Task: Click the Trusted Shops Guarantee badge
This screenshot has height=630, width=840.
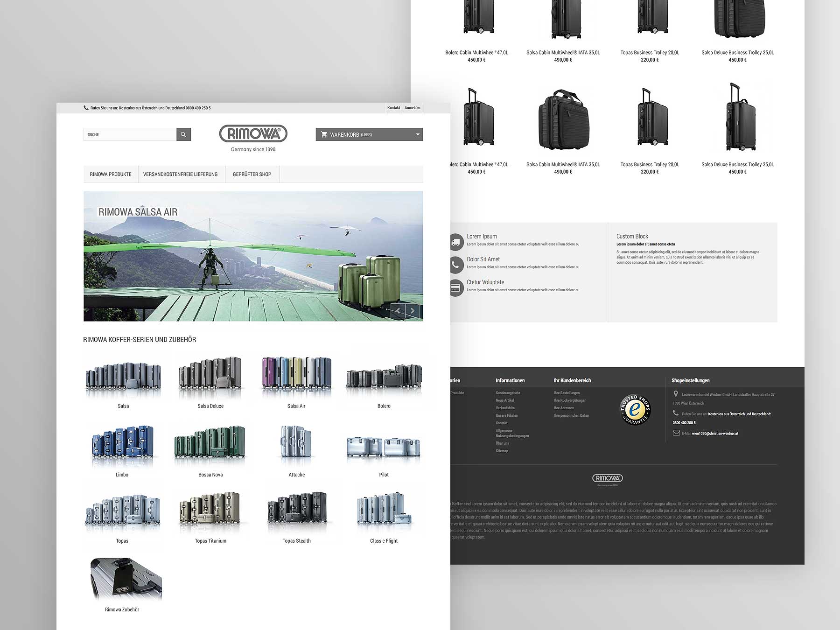Action: [x=635, y=409]
